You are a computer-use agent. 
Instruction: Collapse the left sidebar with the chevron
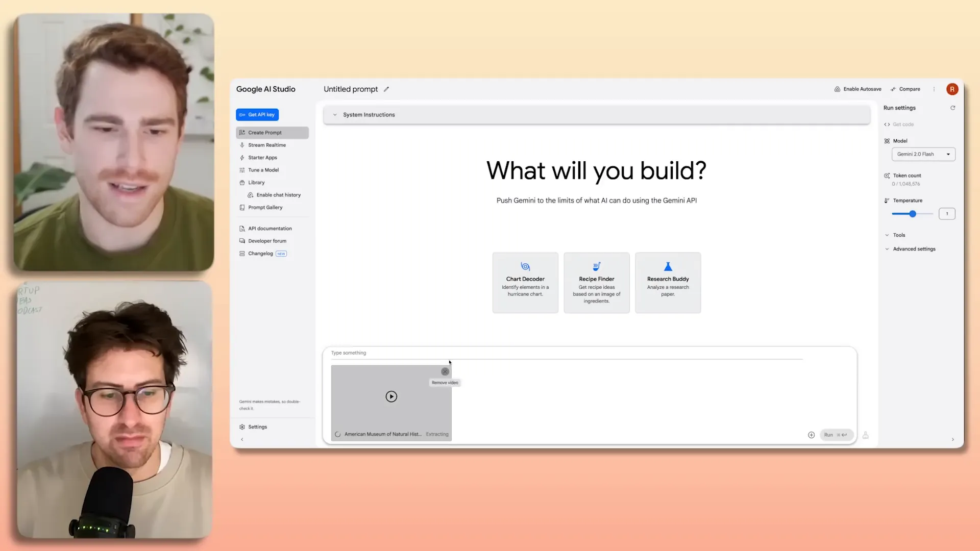(x=242, y=439)
